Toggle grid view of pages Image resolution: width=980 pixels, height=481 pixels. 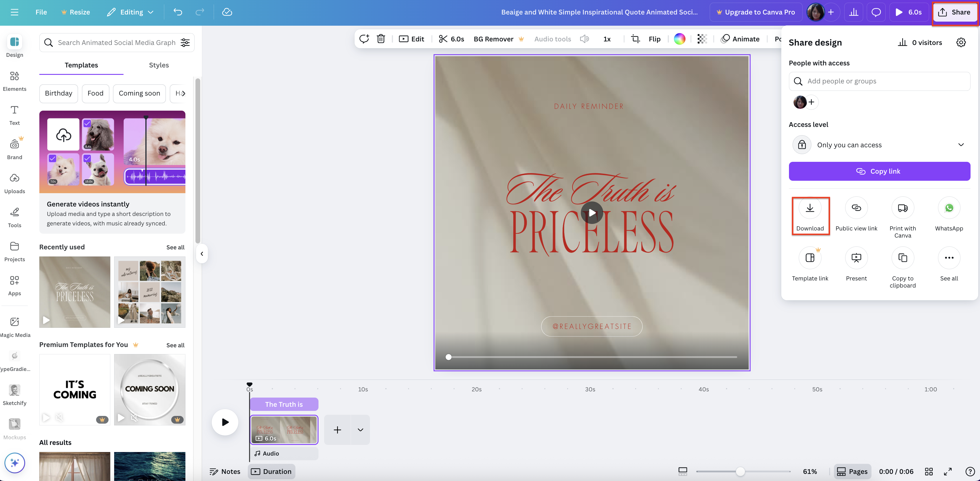(929, 472)
